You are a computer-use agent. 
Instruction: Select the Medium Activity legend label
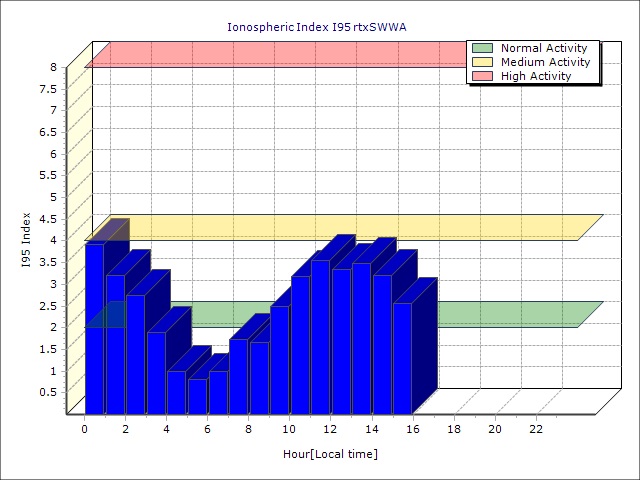[545, 62]
